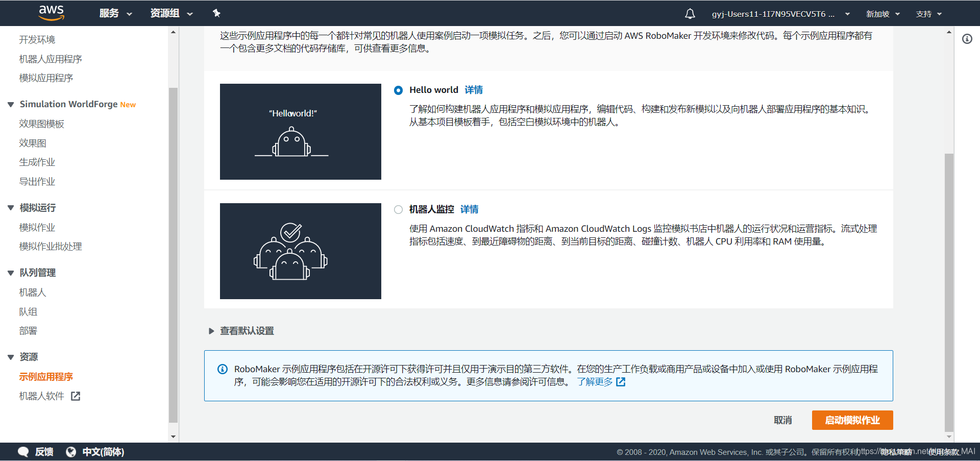Click the 启动模拟作业 button
Screen dimensions: 980x461
pos(852,420)
